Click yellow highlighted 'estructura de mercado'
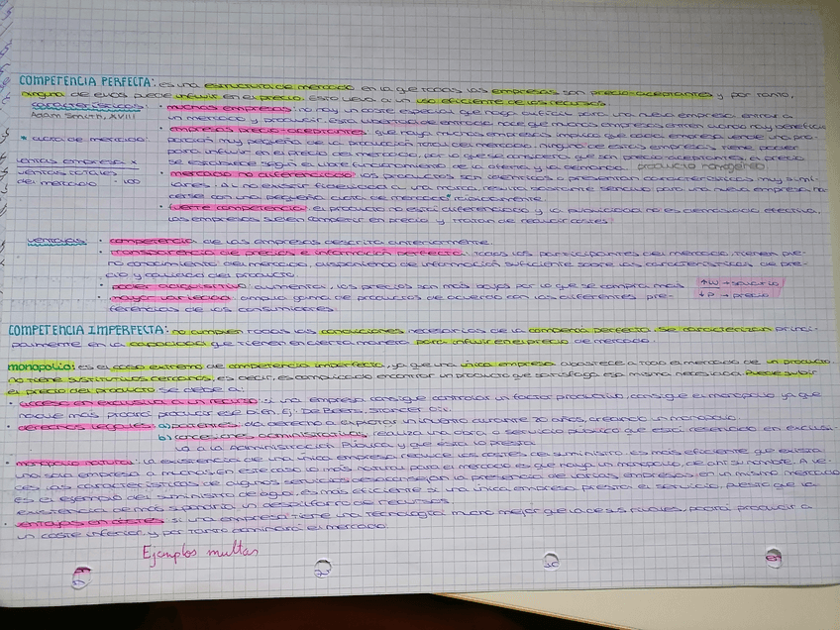 pos(279,86)
